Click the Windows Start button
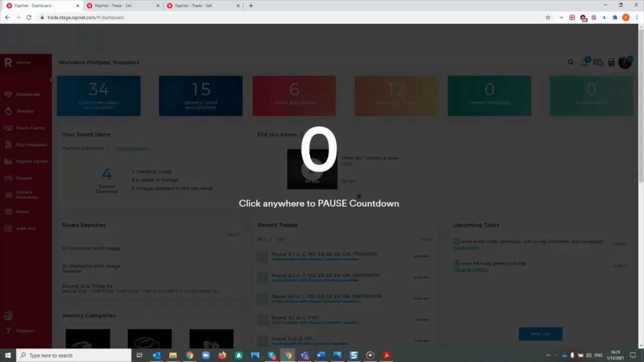This screenshot has height=362, width=644. coord(8,355)
